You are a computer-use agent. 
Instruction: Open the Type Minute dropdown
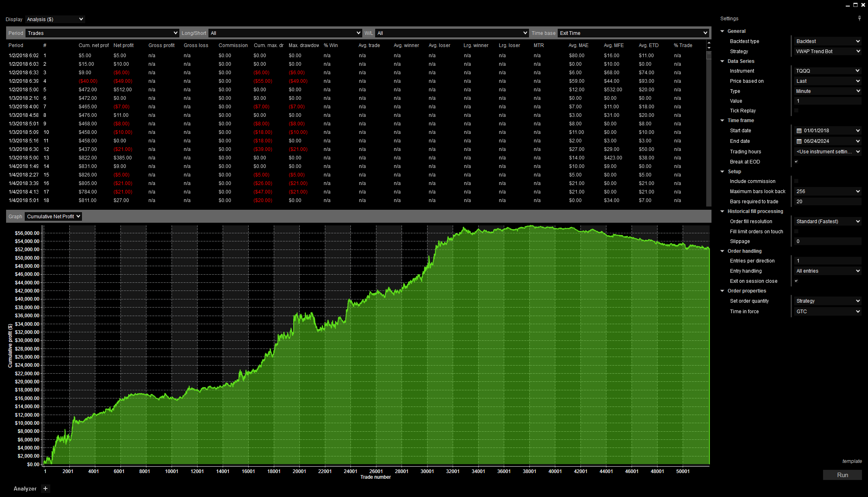click(x=827, y=91)
